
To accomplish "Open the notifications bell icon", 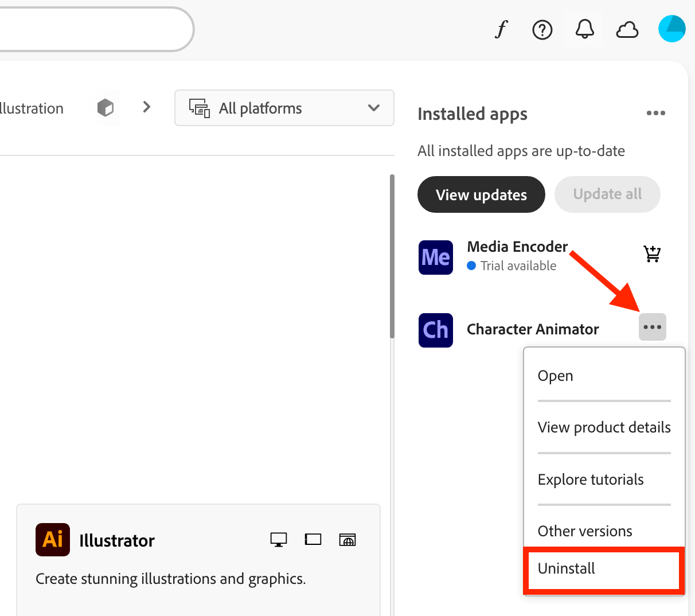I will [x=584, y=30].
